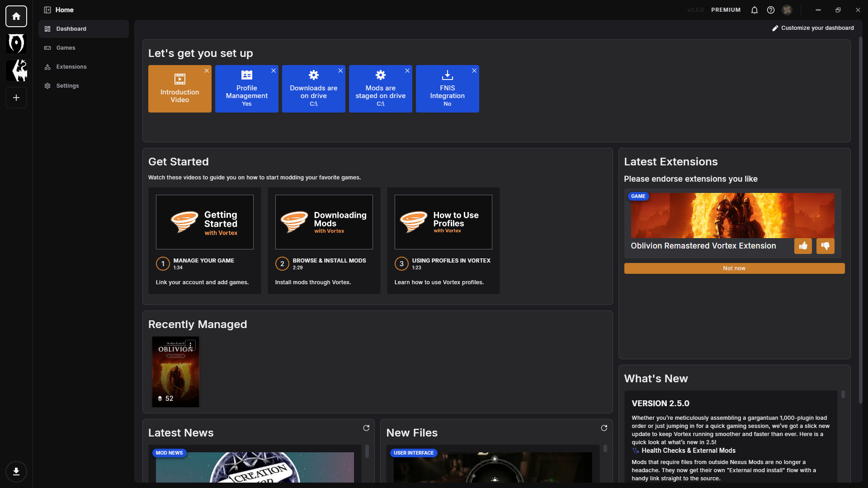Refresh the New Files panel

[x=604, y=428]
